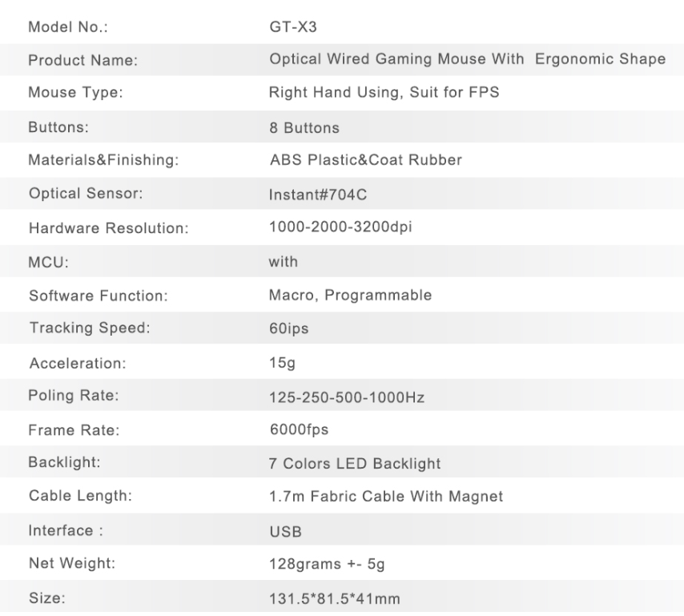Select the 6000fps frame rate value

click(x=298, y=430)
